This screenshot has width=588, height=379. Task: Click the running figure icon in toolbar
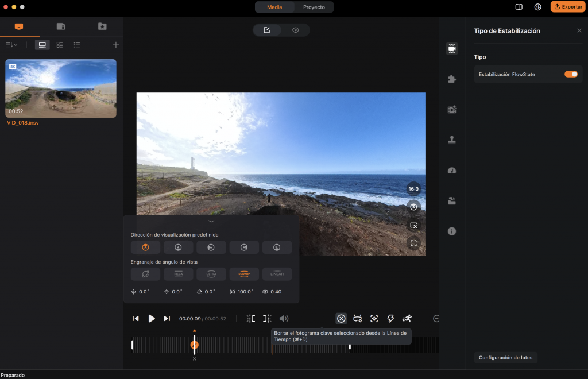[x=407, y=319]
